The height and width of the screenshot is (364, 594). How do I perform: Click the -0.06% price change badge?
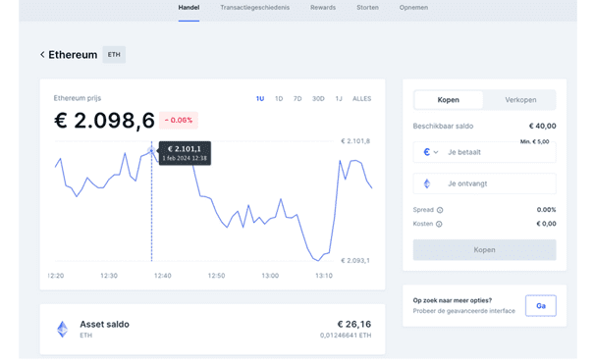(x=179, y=121)
